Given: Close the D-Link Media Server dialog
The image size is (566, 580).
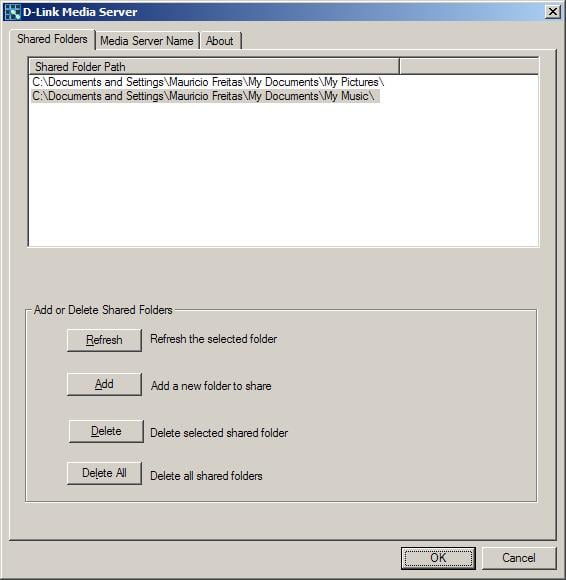Looking at the screenshot, I should coord(553,12).
